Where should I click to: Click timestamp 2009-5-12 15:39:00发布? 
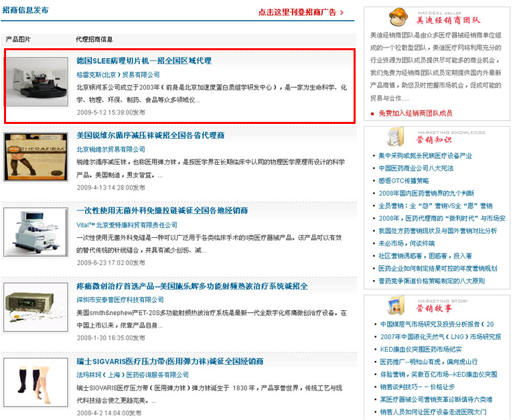click(x=110, y=113)
